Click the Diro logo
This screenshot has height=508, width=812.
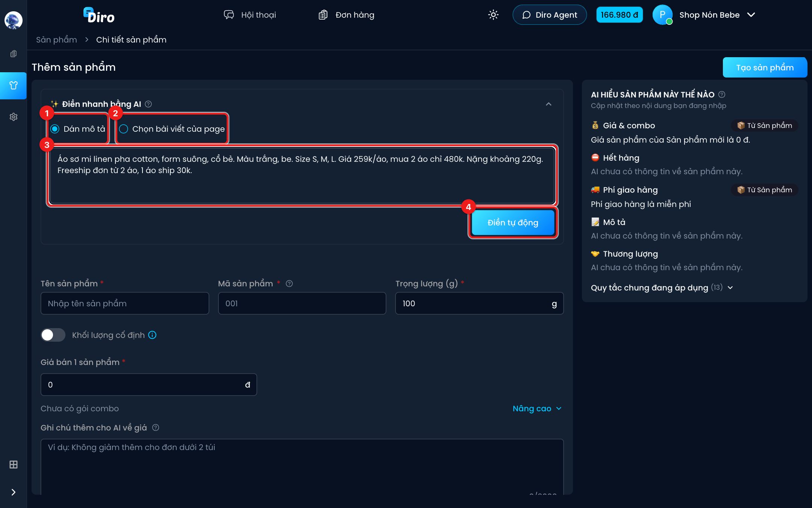coord(99,15)
